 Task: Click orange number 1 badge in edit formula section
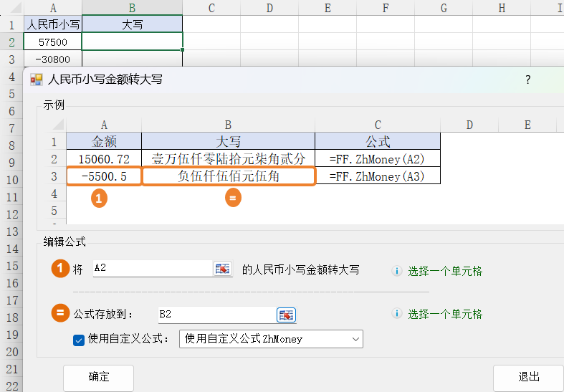pos(59,269)
